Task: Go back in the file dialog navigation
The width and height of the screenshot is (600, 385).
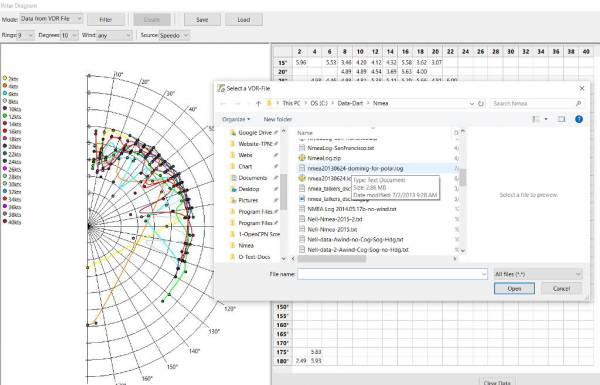Action: click(223, 103)
